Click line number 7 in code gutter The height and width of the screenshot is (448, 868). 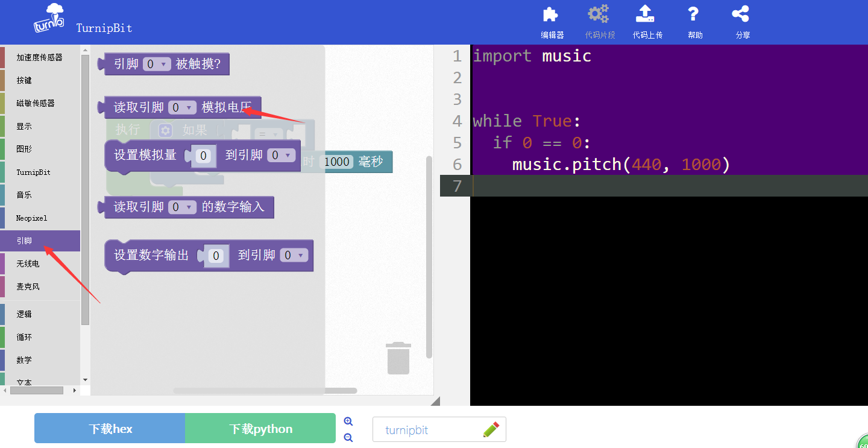click(x=456, y=186)
